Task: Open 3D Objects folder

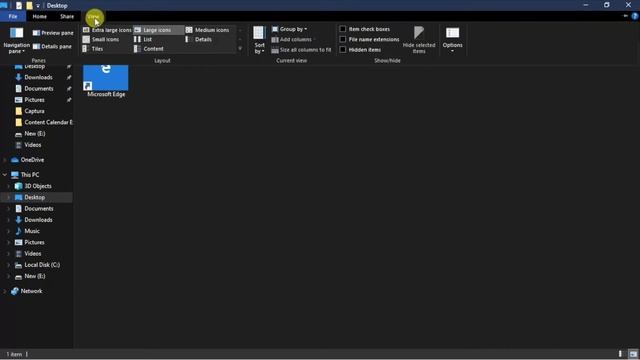Action: click(x=38, y=186)
